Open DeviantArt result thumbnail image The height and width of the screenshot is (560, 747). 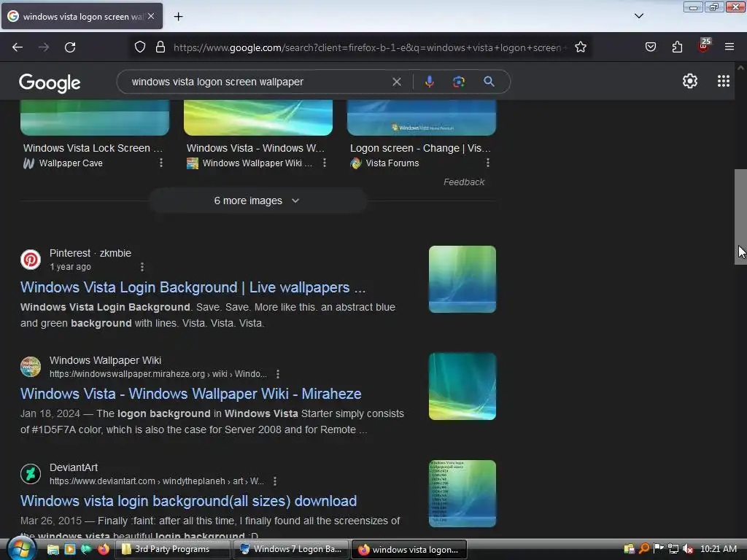[462, 494]
